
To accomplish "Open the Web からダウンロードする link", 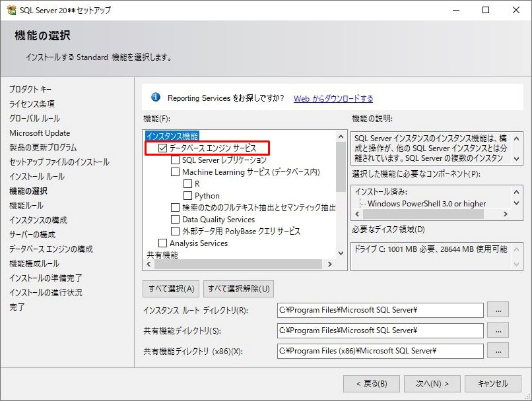I will (x=333, y=98).
